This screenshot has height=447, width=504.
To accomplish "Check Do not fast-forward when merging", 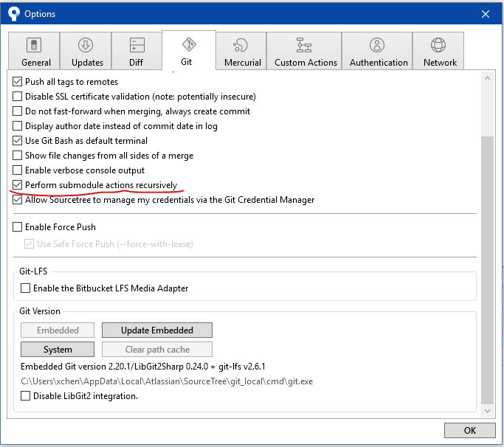I will coord(18,111).
